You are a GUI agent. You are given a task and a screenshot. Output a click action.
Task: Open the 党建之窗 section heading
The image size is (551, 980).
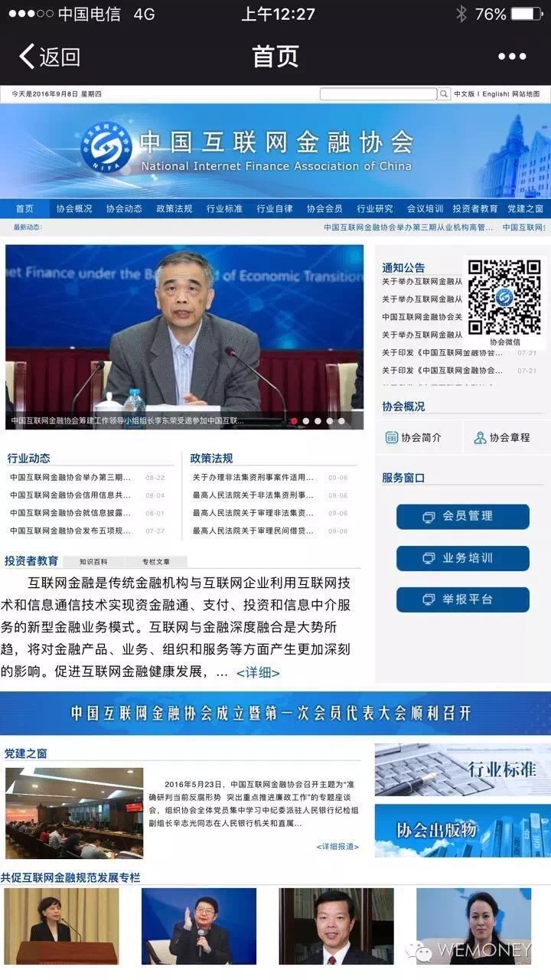pyautogui.click(x=26, y=753)
